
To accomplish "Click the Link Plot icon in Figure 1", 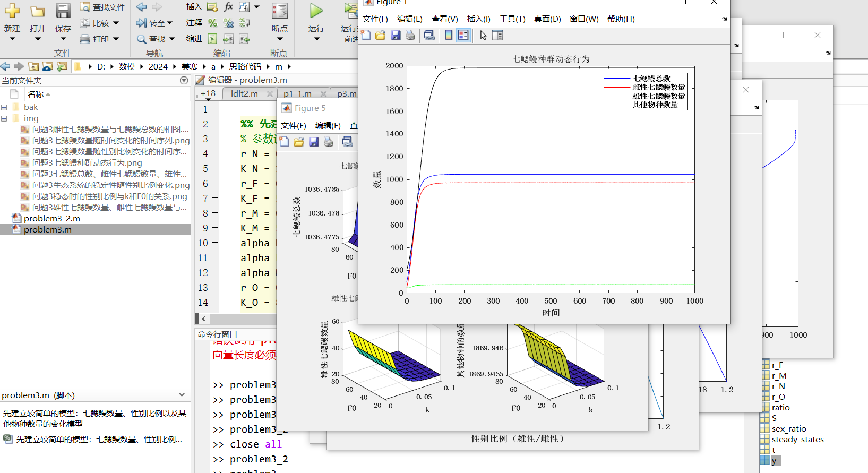I will [429, 36].
